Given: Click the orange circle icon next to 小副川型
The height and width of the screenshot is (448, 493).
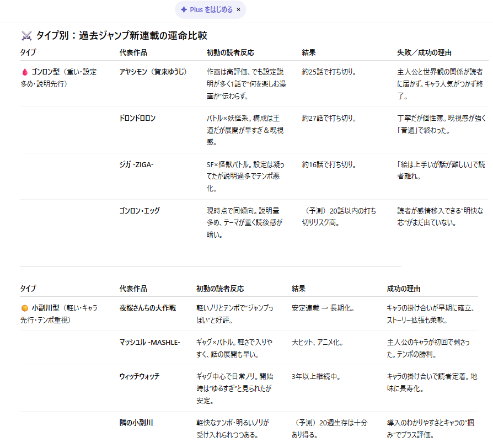Looking at the screenshot, I should [24, 308].
